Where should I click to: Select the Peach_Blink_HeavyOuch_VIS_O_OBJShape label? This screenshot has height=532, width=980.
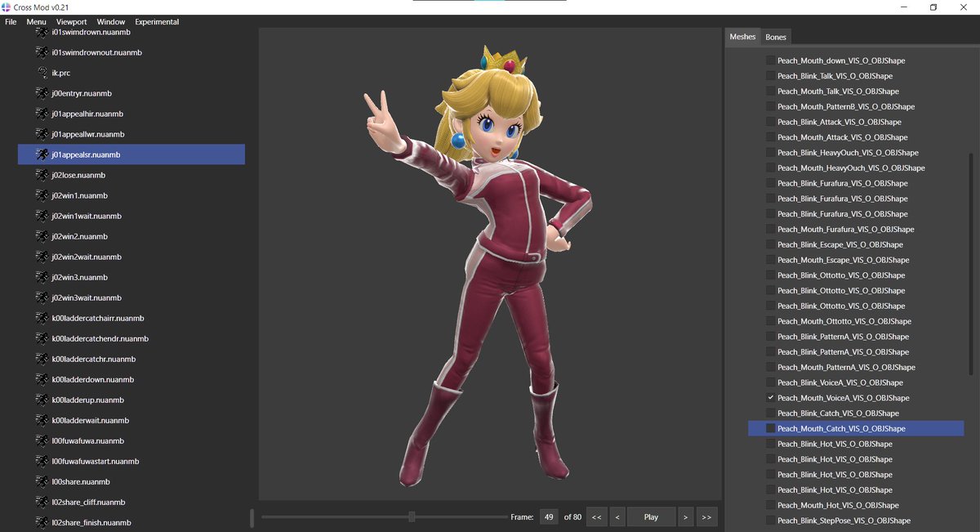point(849,153)
